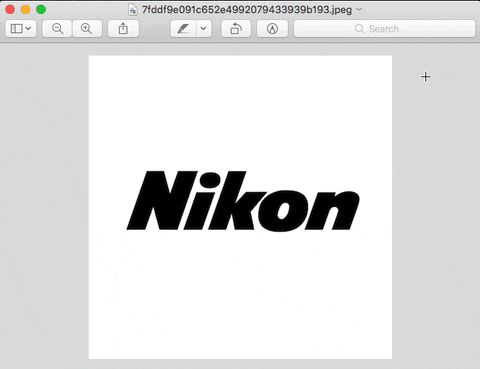Click the jpeg filename in title bar
This screenshot has width=480, height=369.
pyautogui.click(x=247, y=10)
